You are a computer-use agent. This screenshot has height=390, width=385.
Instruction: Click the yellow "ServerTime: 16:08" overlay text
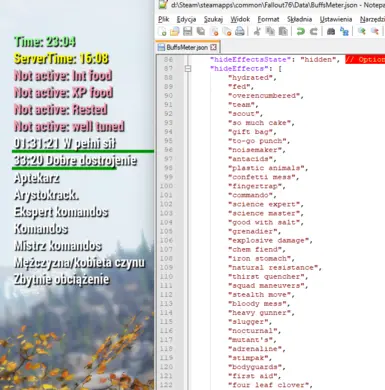(x=61, y=59)
